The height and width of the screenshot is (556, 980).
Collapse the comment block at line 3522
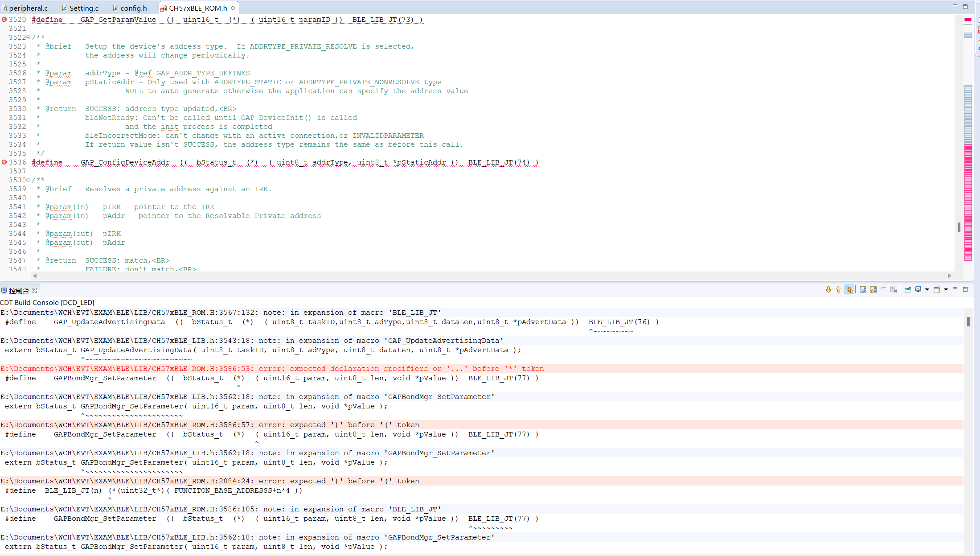tap(29, 37)
